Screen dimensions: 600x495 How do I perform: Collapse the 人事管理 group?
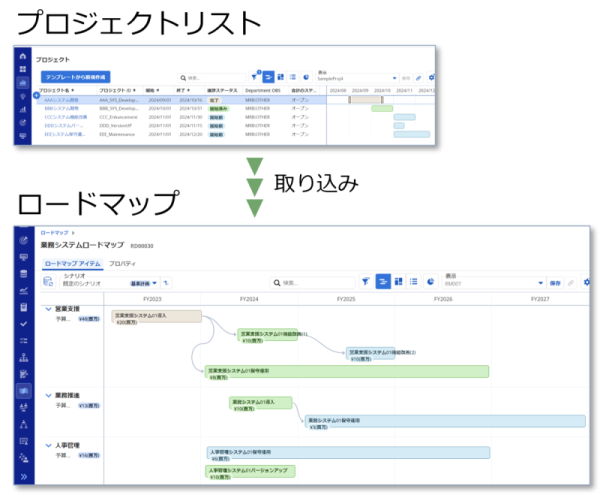48,445
